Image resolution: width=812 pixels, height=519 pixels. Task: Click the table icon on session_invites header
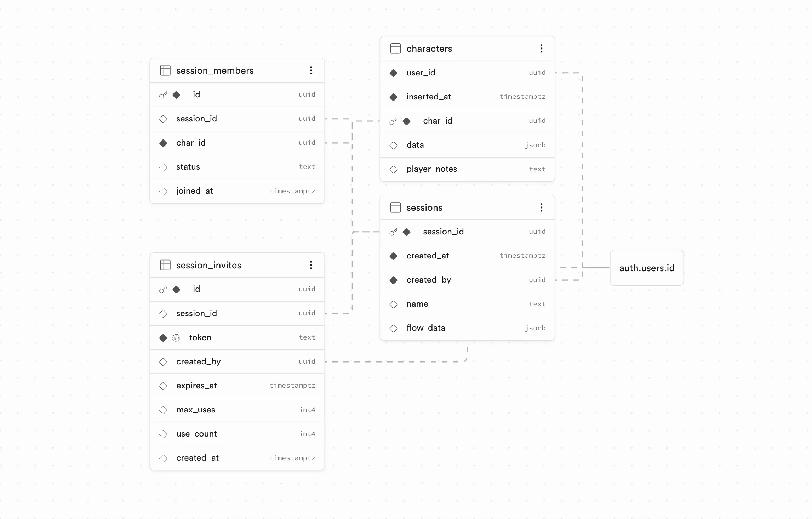point(165,264)
